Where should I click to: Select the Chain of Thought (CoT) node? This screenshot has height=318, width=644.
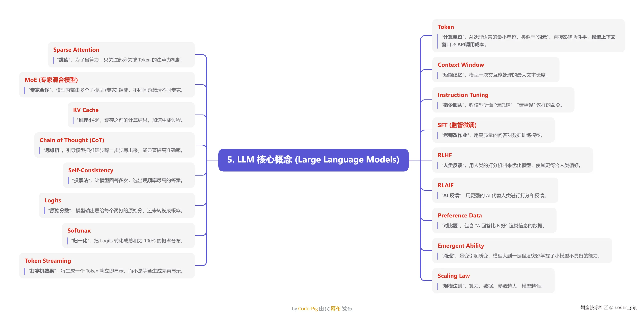[72, 140]
